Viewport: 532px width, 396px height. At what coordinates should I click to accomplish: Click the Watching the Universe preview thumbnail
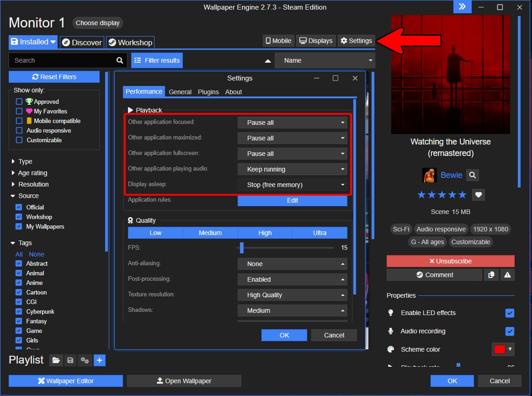[450, 75]
